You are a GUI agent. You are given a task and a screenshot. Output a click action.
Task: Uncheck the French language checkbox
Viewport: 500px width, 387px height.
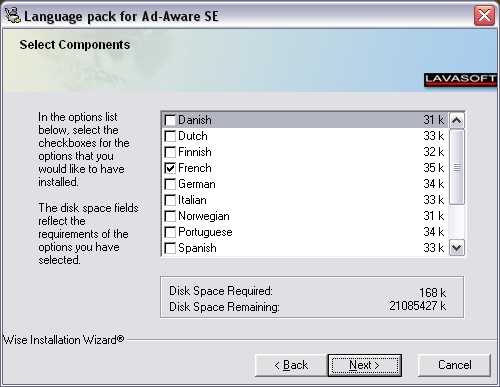[170, 168]
